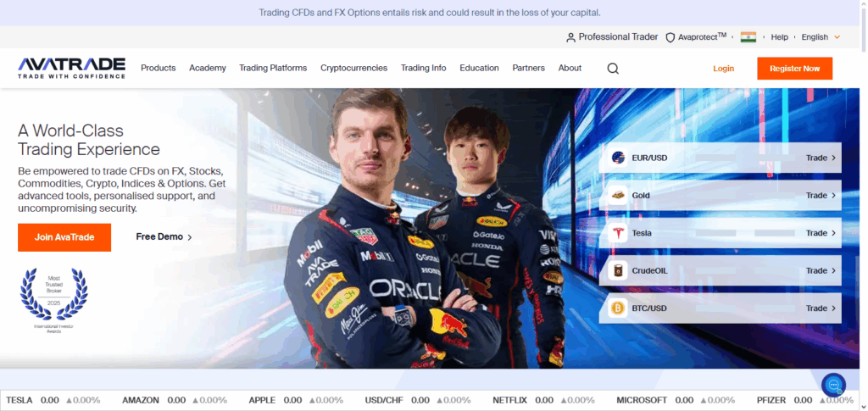Click the India flag icon
The height and width of the screenshot is (411, 868).
[748, 37]
